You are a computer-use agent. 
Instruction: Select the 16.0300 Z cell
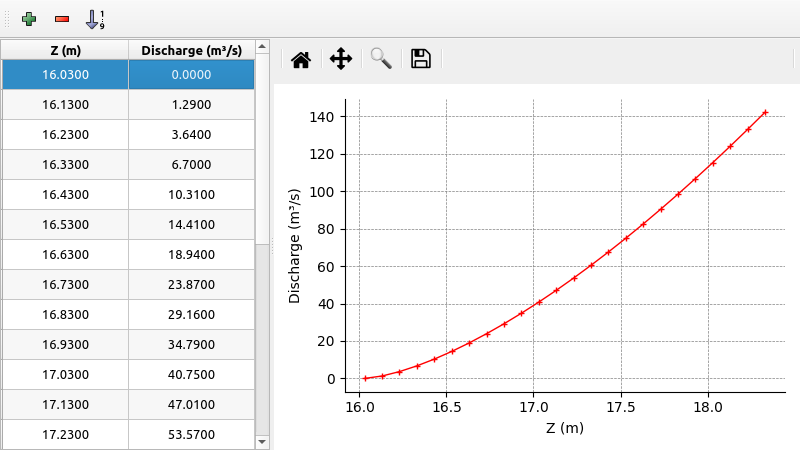point(65,75)
